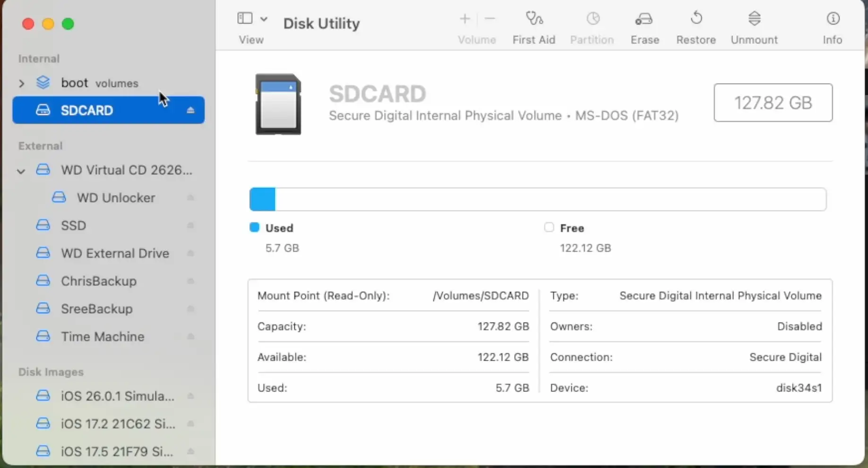Eject the WD Unlocker volume
868x468 pixels.
(x=190, y=197)
